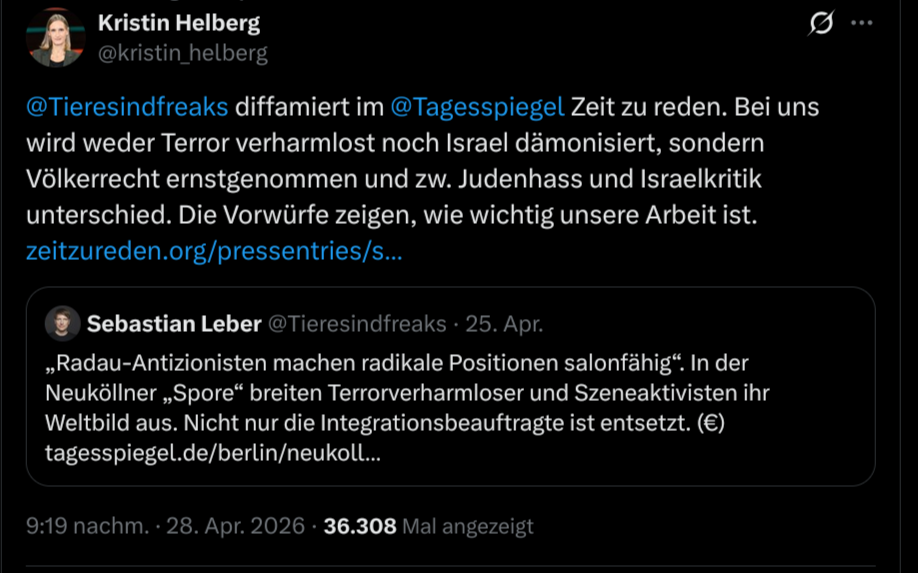Image resolution: width=918 pixels, height=573 pixels.
Task: Open Sebastian Leber's small avatar
Action: point(63,323)
